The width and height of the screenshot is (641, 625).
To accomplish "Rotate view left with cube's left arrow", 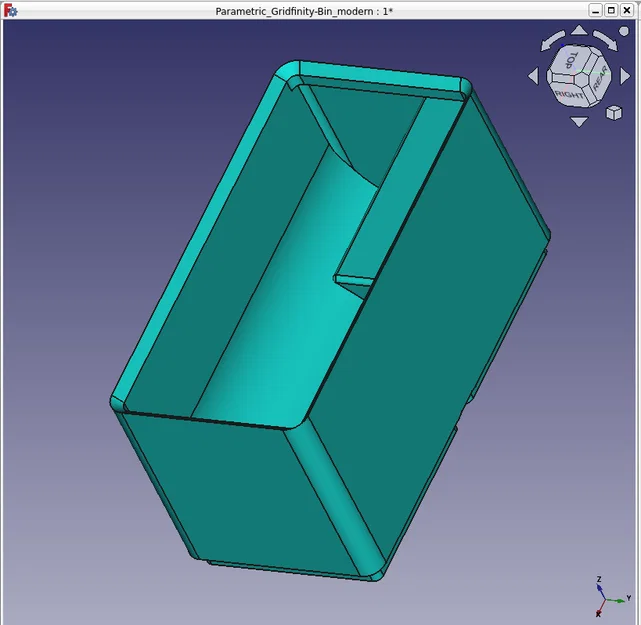I will coord(533,76).
